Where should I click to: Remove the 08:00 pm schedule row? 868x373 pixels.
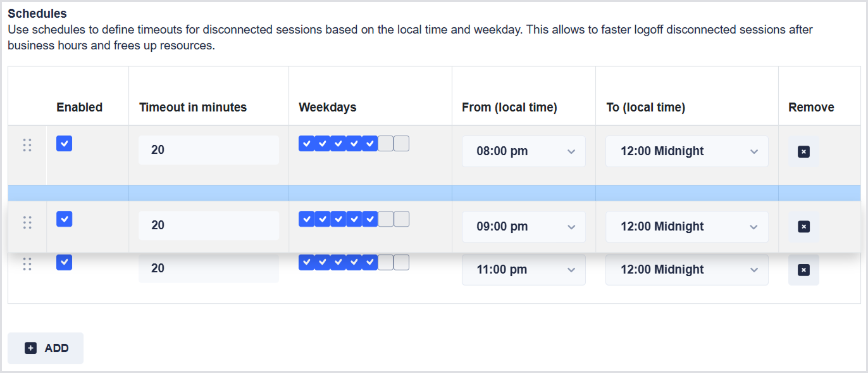point(803,151)
